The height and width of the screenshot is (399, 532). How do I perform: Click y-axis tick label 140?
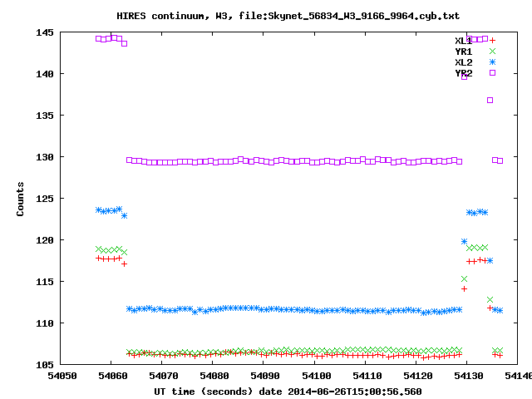(45, 74)
